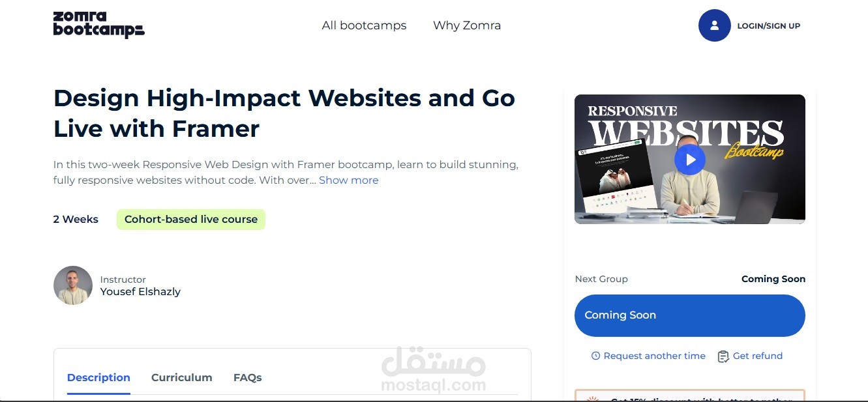868x402 pixels.
Task: Click the bootcamp video thumbnail image
Action: click(690, 160)
